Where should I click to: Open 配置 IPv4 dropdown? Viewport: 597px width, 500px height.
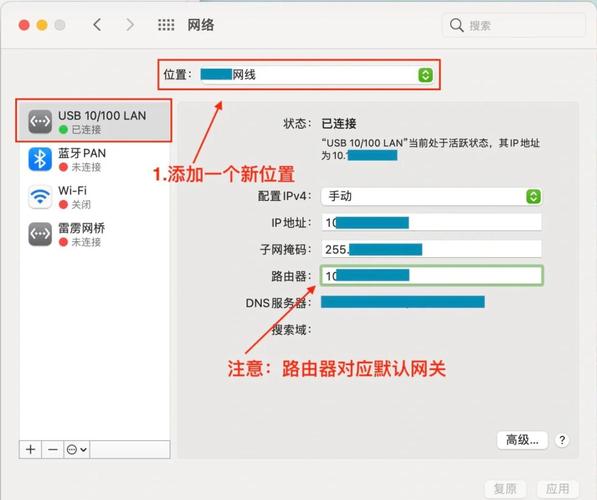(431, 196)
